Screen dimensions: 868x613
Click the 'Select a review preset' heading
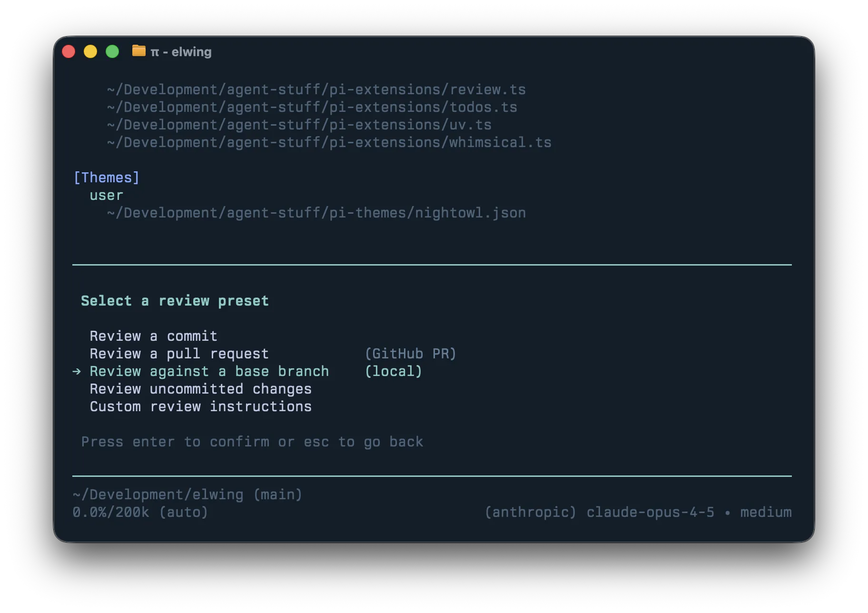(x=175, y=301)
